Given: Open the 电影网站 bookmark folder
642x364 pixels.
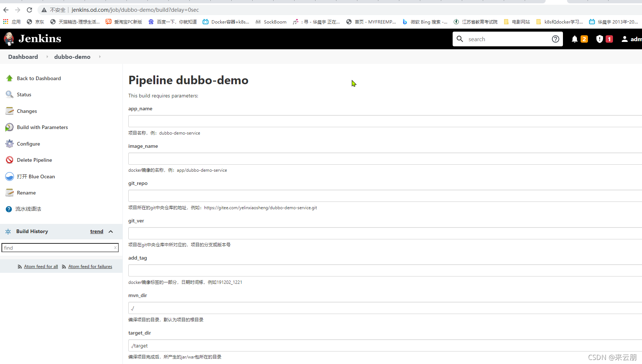Looking at the screenshot, I should (x=517, y=22).
